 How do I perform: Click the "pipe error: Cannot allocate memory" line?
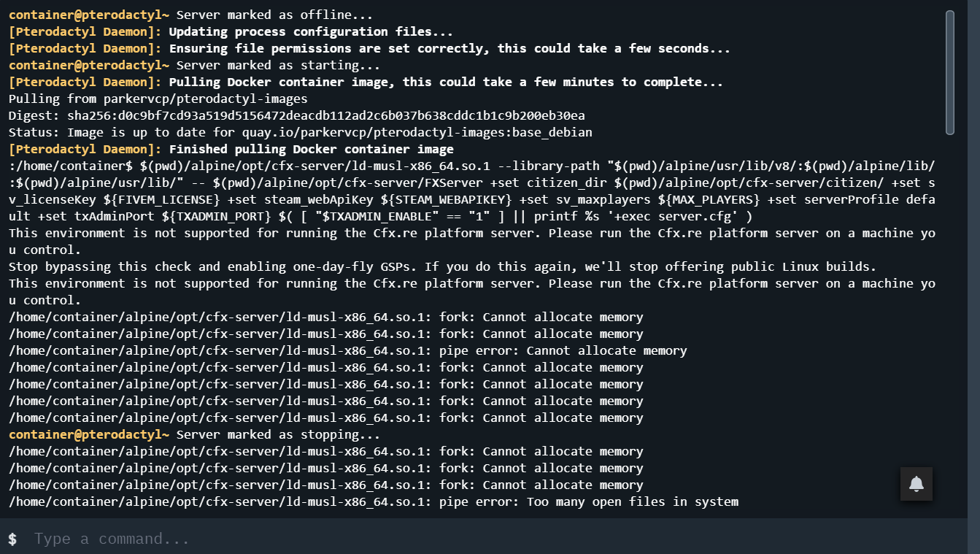pyautogui.click(x=563, y=350)
